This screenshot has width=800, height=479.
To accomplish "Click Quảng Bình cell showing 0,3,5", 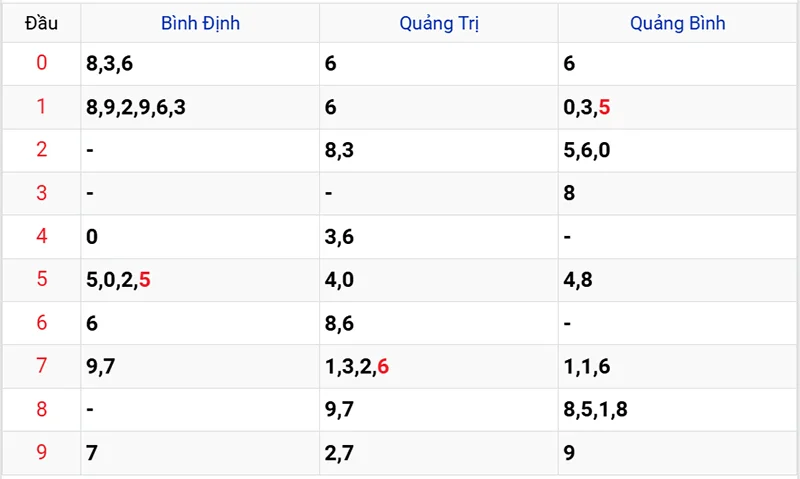I will (x=587, y=107).
